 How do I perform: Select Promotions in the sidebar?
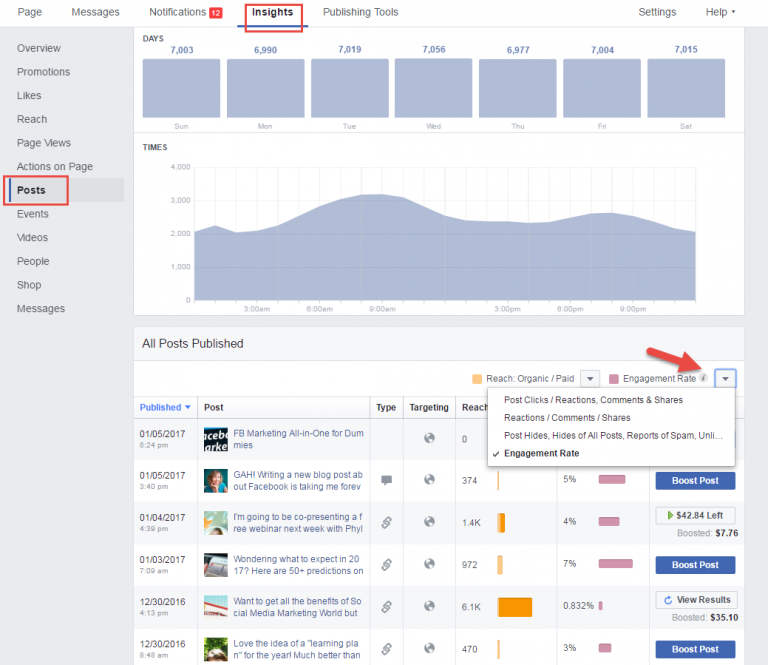[44, 72]
